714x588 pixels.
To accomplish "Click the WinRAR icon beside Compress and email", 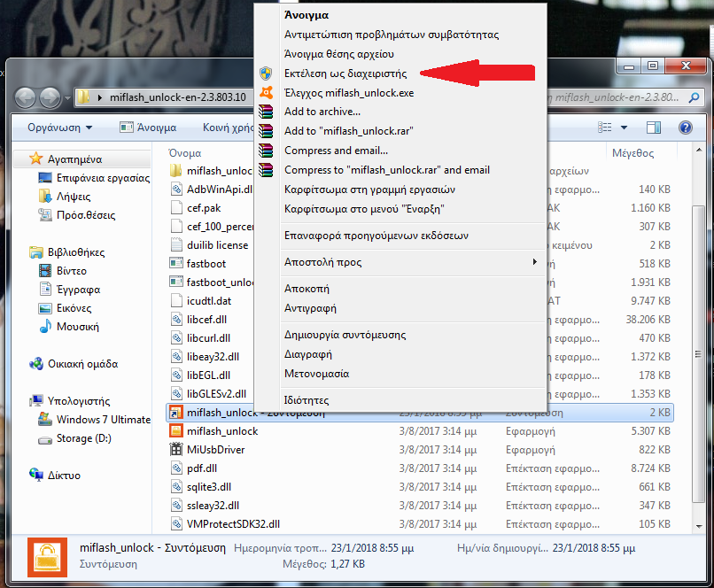I will 266,151.
